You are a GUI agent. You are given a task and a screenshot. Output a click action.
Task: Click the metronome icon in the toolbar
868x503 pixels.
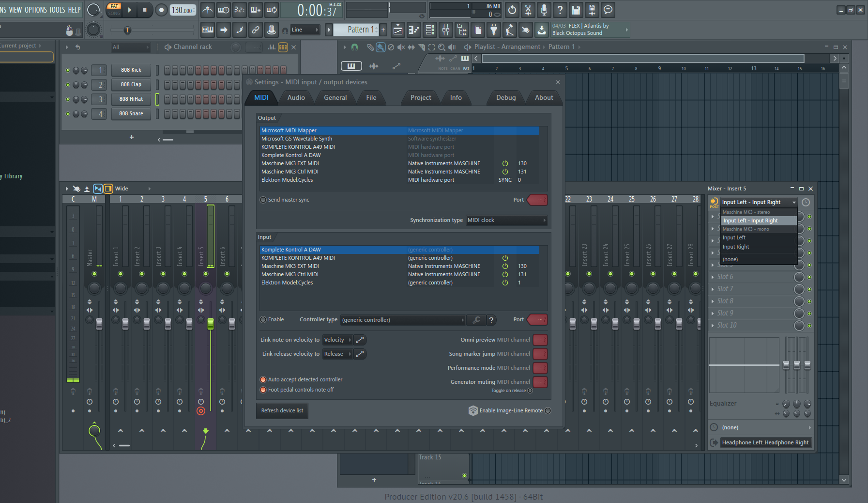[x=208, y=10]
